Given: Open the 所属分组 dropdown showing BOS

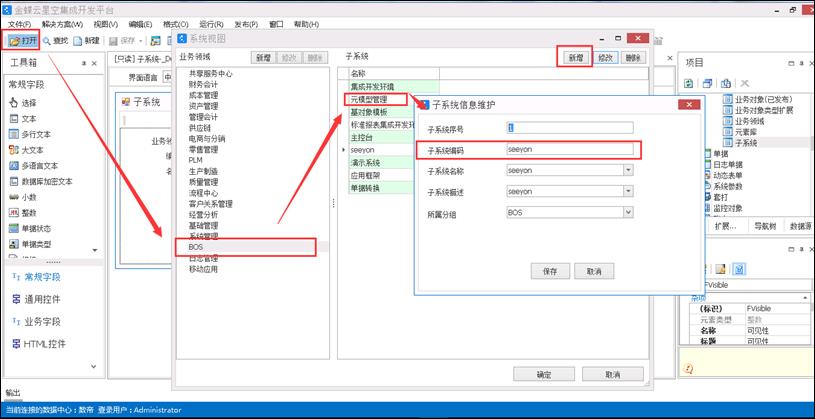Looking at the screenshot, I should click(627, 212).
